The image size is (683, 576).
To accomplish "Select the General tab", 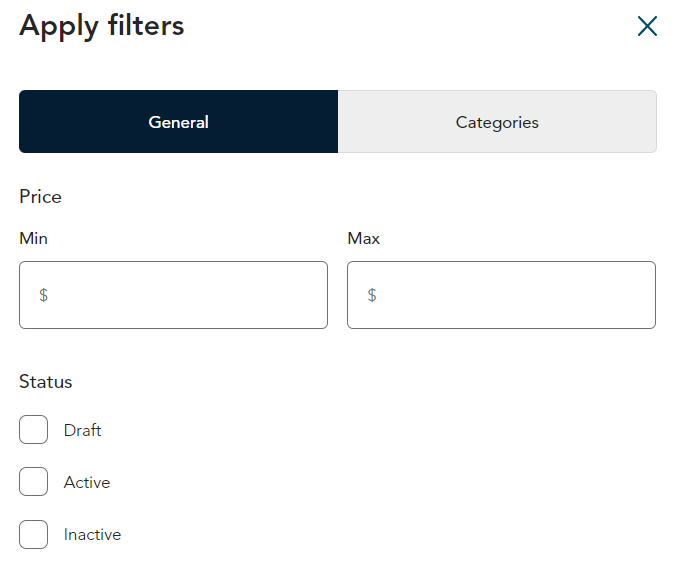I will [179, 122].
